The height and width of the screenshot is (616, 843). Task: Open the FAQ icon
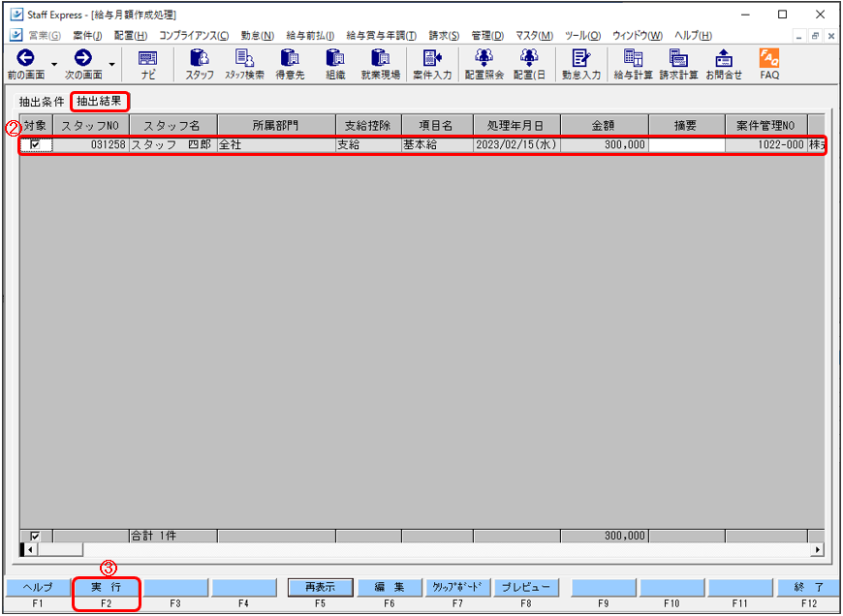(x=769, y=64)
